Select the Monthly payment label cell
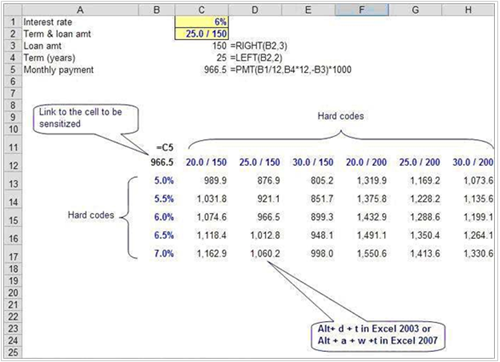This screenshot has height=362, width=500. point(58,70)
